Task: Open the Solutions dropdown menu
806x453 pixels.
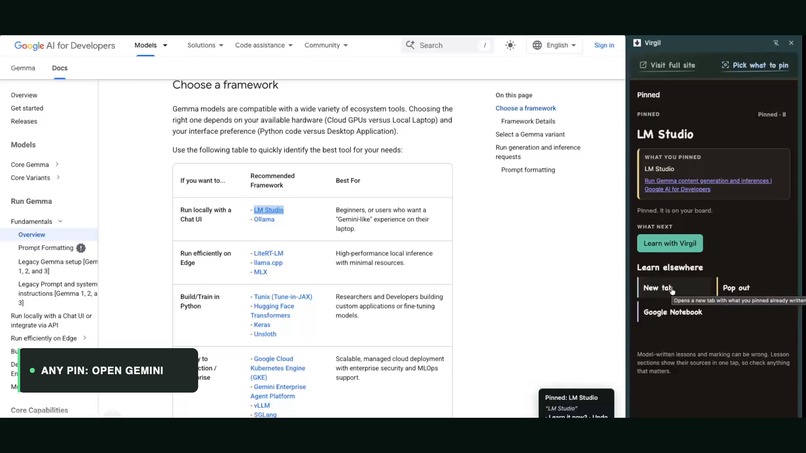Action: point(205,45)
